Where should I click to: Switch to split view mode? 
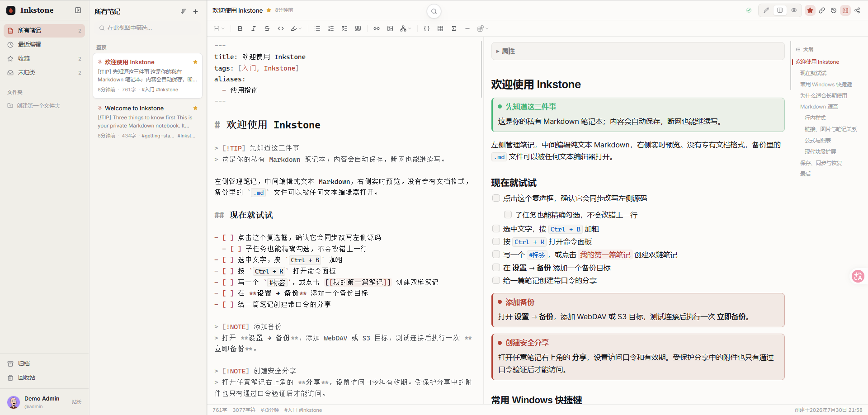(780, 10)
